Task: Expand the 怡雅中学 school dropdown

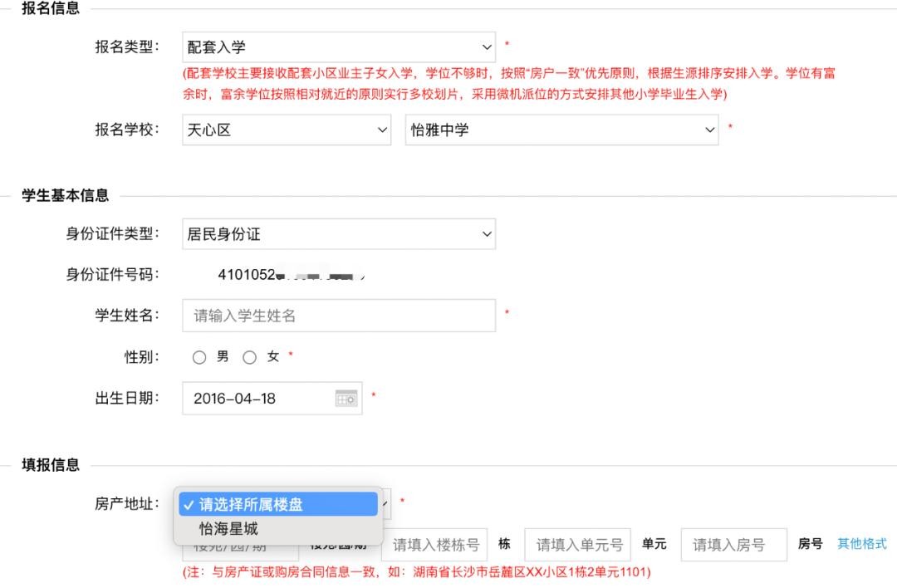Action: (x=561, y=130)
